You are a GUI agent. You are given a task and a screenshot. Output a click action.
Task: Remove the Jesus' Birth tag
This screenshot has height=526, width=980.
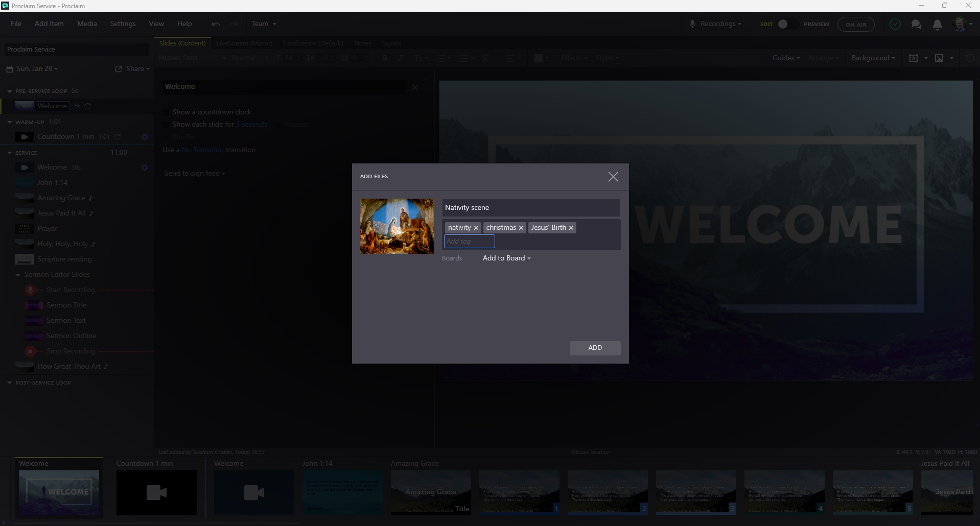tap(571, 228)
